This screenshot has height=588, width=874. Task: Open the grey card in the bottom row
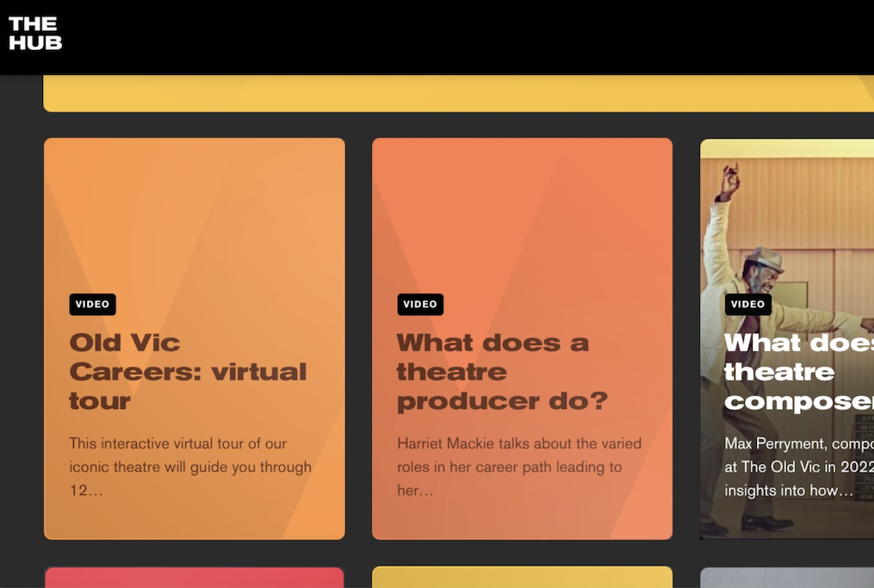(x=788, y=578)
